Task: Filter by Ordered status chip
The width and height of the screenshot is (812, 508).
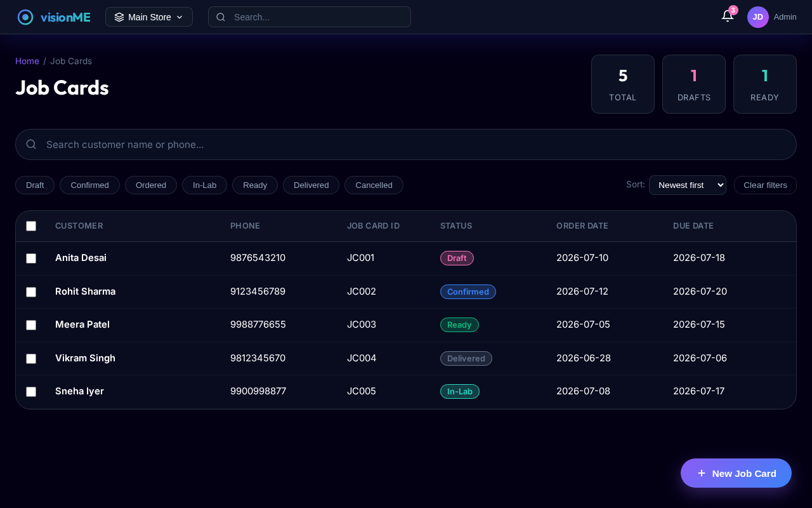Action: coord(151,185)
